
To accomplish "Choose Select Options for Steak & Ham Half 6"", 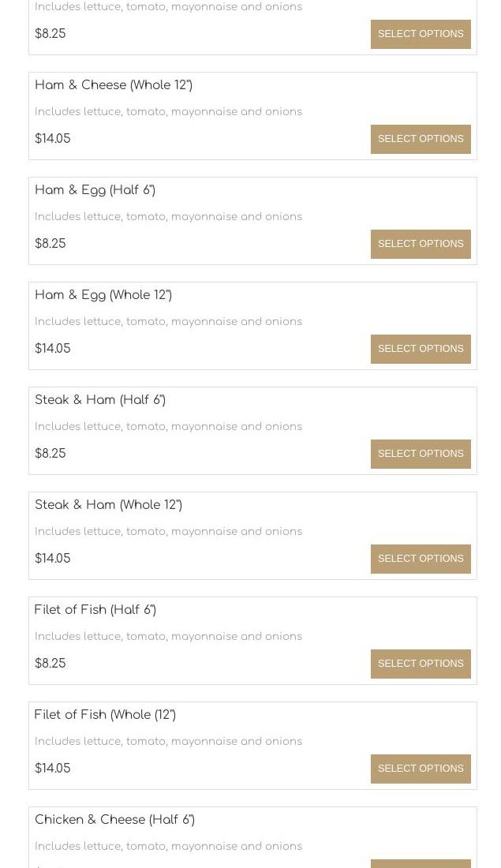I will pos(421,454).
